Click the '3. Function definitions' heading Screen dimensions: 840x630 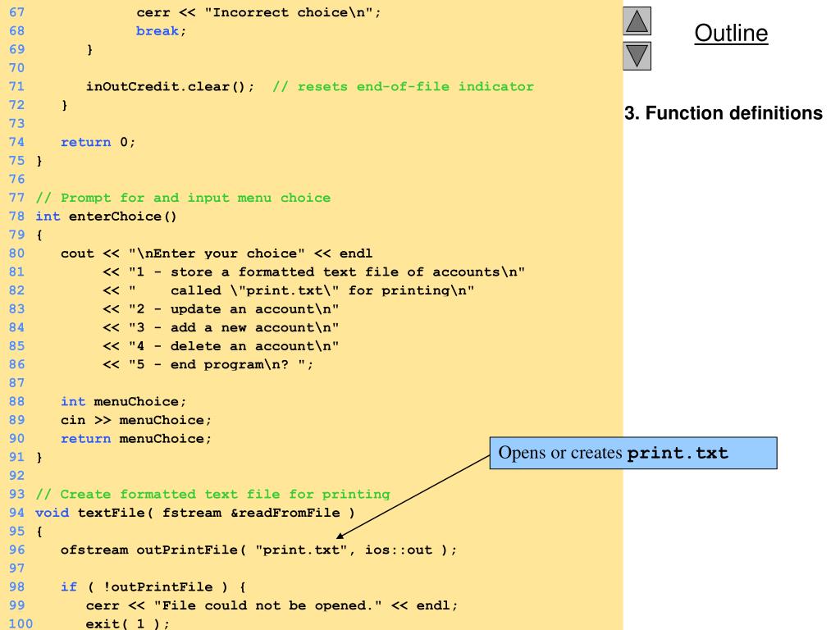pyautogui.click(x=724, y=113)
